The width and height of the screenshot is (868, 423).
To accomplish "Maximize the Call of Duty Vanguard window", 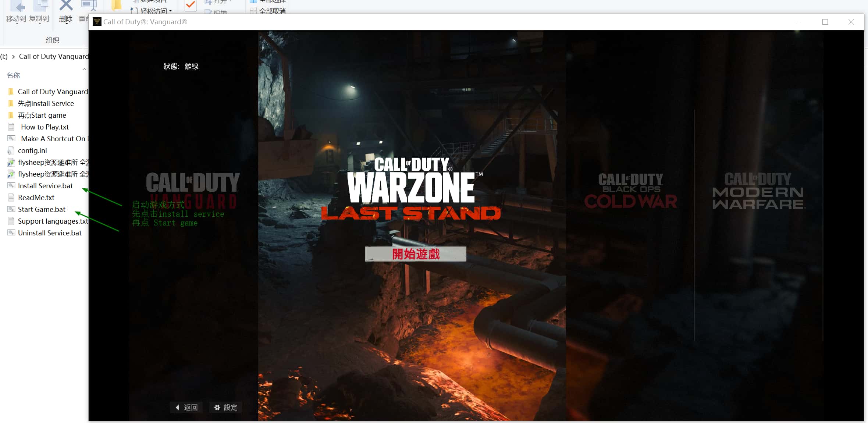I will point(825,22).
